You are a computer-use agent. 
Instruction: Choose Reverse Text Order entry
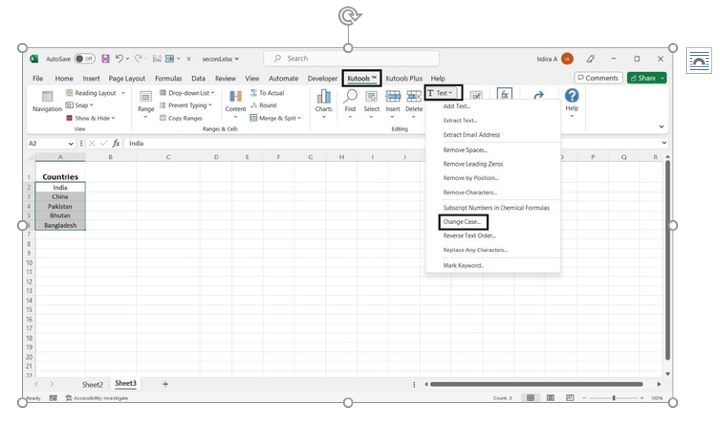coord(469,235)
